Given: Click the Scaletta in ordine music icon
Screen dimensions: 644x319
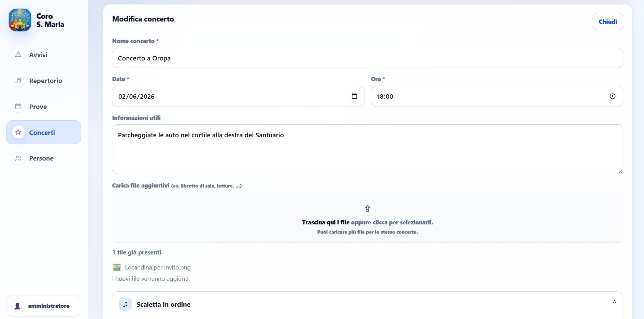Looking at the screenshot, I should [x=125, y=304].
